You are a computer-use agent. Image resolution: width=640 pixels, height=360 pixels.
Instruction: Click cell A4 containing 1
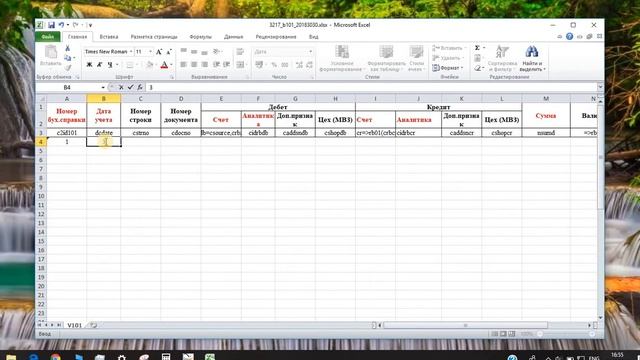tap(67, 142)
